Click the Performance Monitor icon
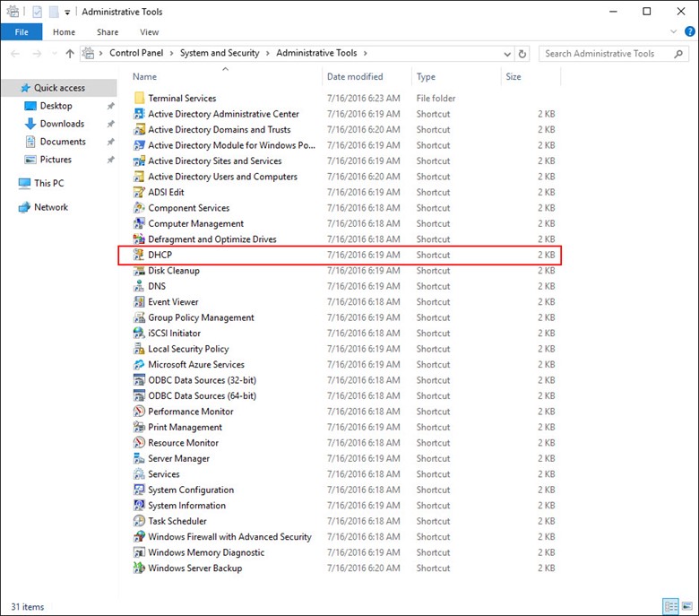 [x=139, y=412]
